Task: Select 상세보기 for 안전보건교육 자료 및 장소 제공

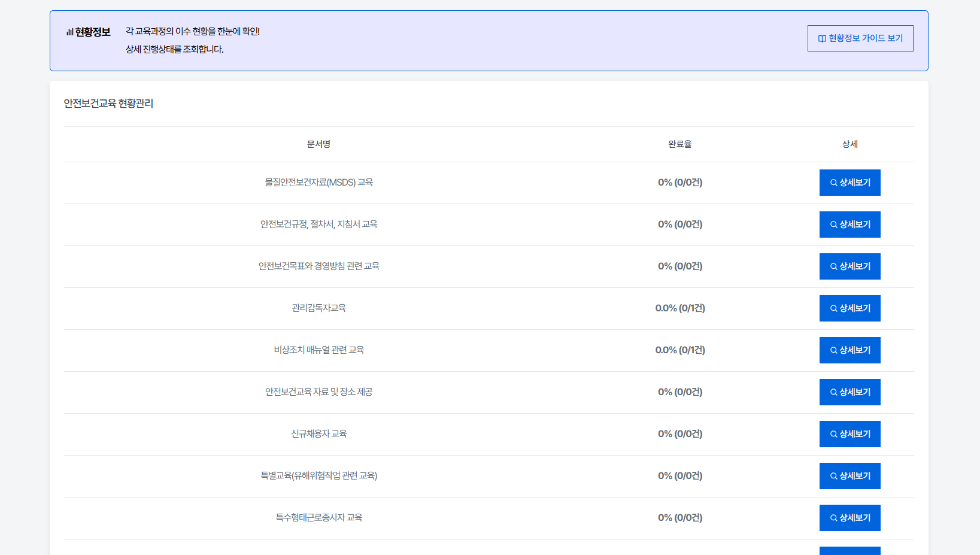Action: (x=849, y=392)
